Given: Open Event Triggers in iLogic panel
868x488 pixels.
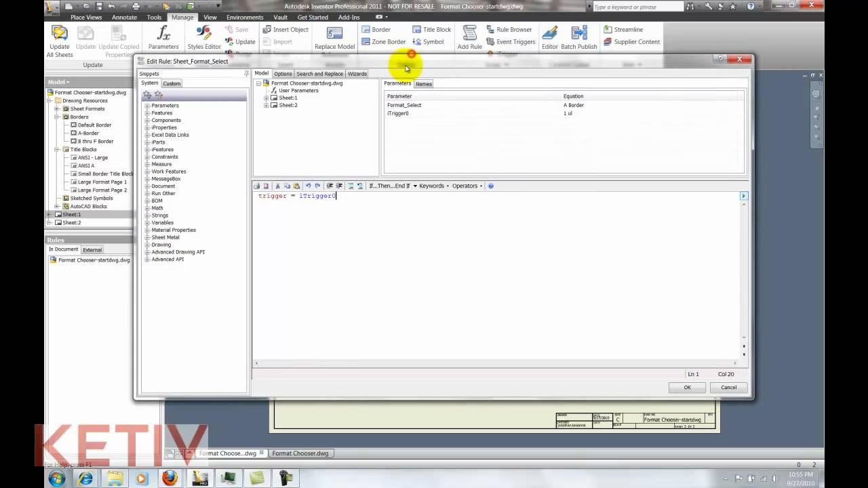Looking at the screenshot, I should (x=511, y=42).
